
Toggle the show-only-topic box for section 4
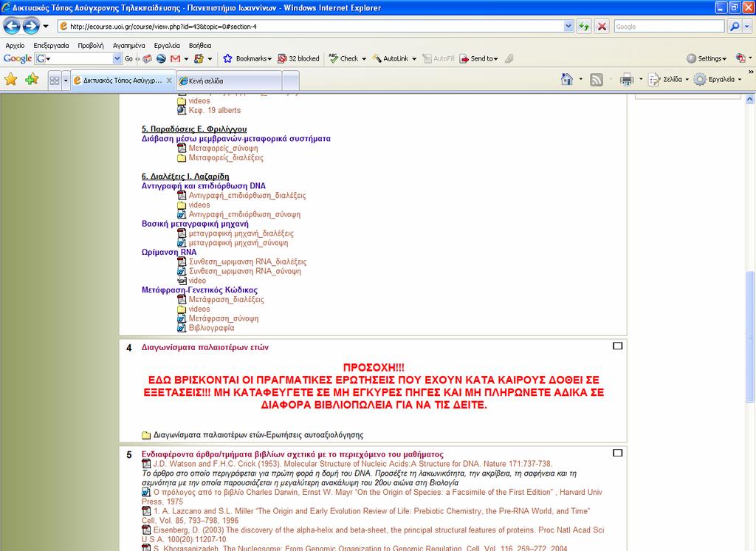pyautogui.click(x=617, y=346)
